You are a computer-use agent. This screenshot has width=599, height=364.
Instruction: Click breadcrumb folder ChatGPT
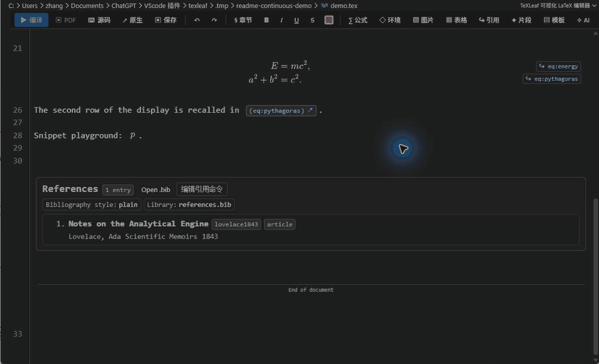(x=124, y=6)
